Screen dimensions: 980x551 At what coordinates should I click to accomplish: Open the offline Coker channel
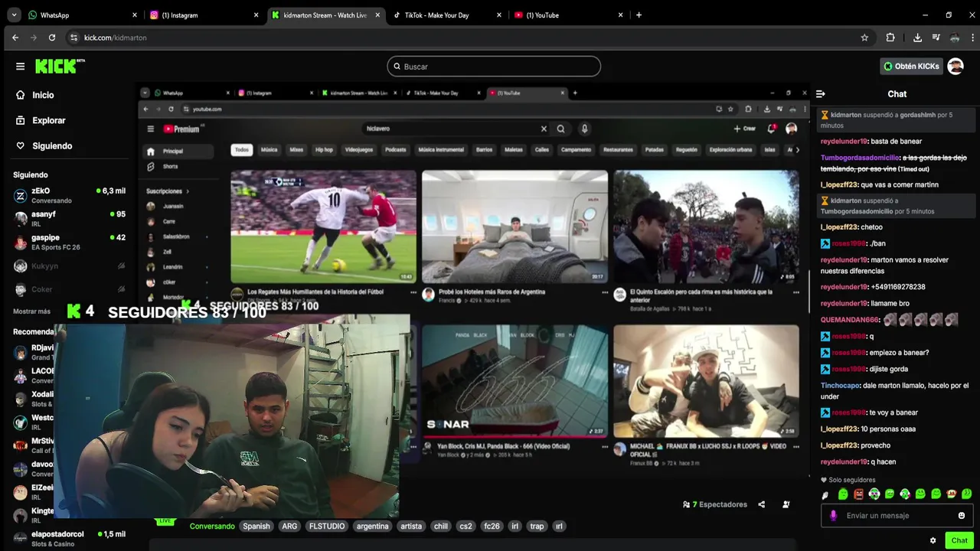click(x=69, y=290)
